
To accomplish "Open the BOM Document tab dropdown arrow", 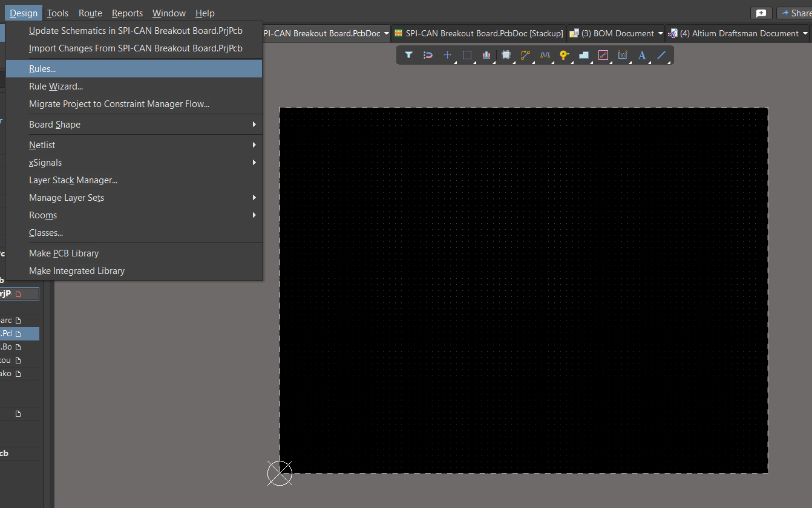I will tap(660, 33).
